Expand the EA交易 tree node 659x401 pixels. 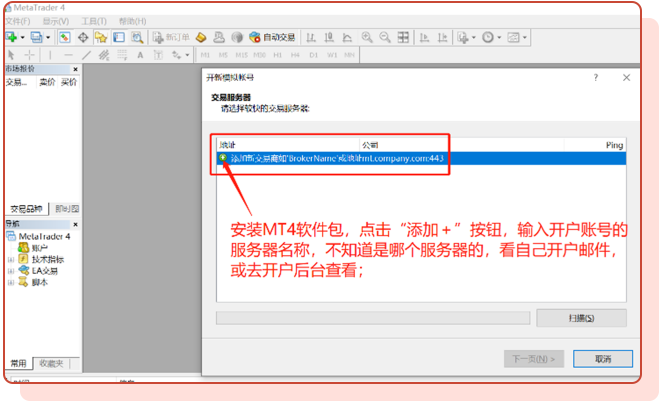point(11,271)
